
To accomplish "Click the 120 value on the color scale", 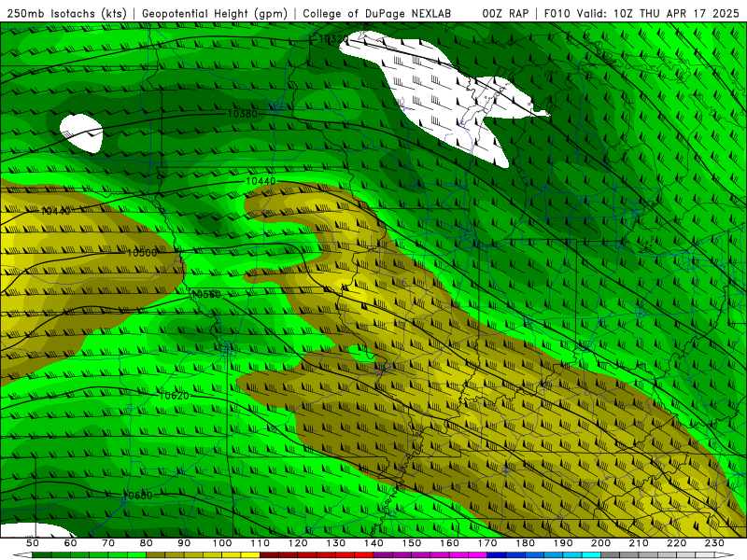I will pos(298,543).
